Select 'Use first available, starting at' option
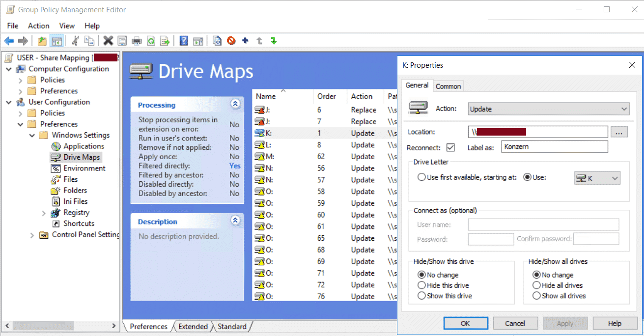Image resolution: width=644 pixels, height=336 pixels. click(421, 177)
